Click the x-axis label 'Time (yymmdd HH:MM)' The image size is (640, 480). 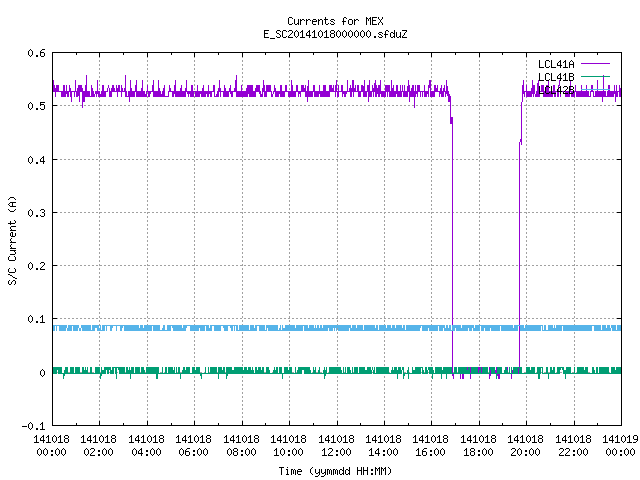335,471
